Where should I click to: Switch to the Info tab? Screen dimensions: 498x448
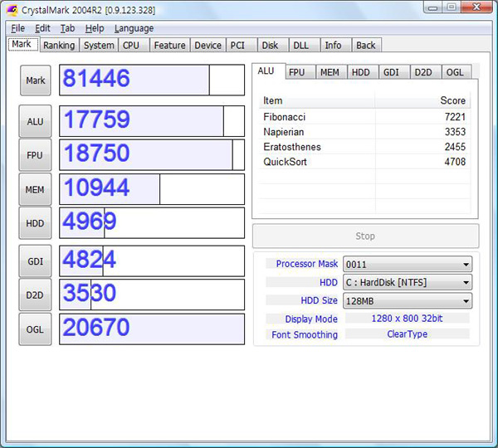point(336,46)
